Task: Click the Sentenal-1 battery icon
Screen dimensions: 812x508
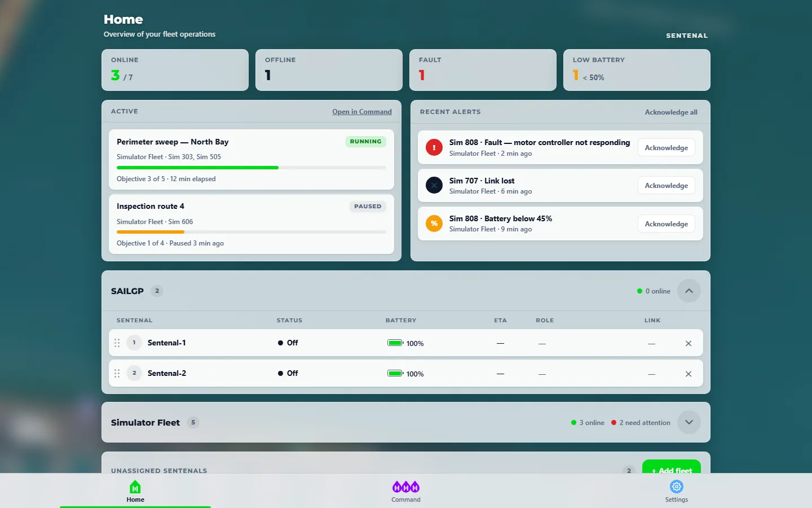Action: (395, 343)
